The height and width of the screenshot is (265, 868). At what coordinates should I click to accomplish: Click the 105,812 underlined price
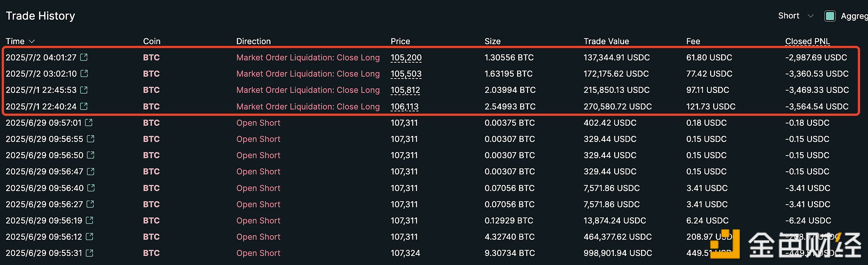pyautogui.click(x=405, y=90)
